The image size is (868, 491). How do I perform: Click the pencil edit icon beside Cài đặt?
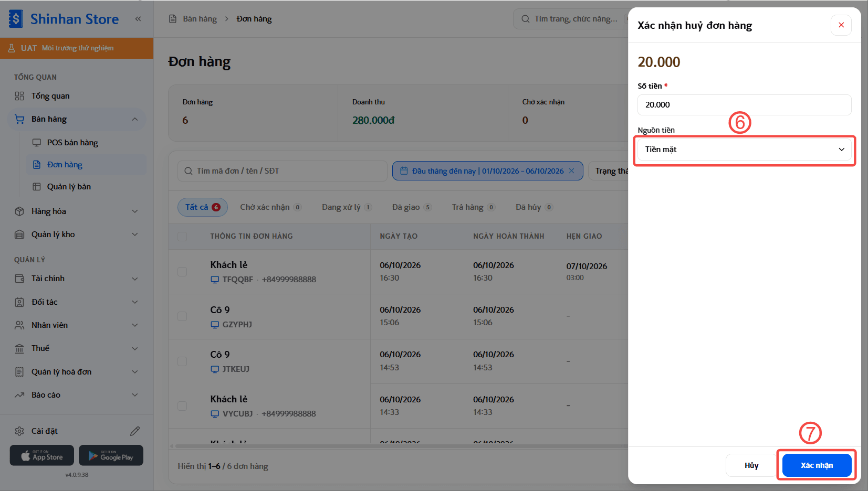135,431
